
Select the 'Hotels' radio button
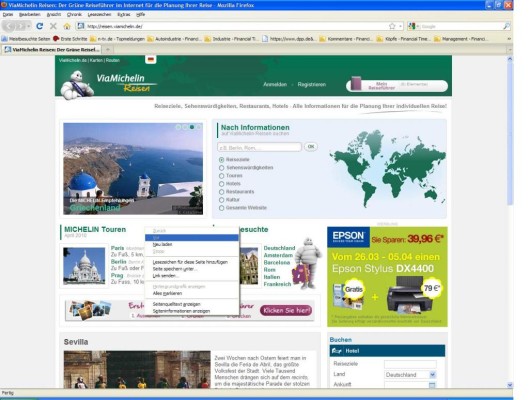pyautogui.click(x=221, y=184)
